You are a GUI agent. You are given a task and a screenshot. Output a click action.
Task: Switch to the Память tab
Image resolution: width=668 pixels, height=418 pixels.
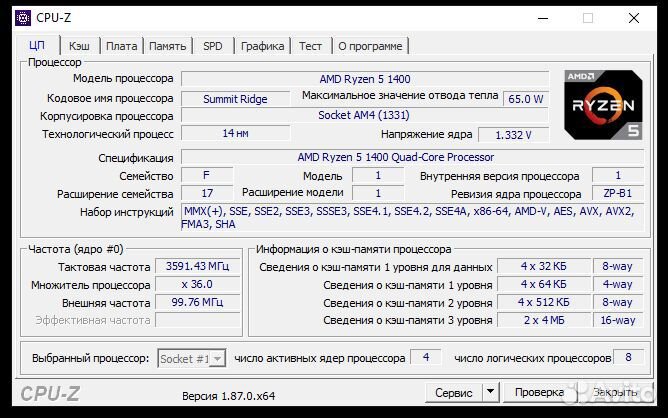pos(167,46)
